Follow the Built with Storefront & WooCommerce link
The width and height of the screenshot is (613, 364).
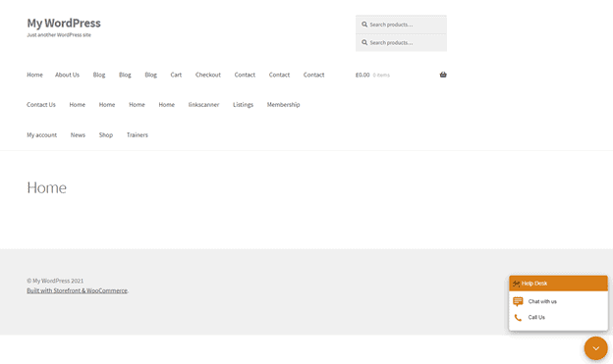77,290
